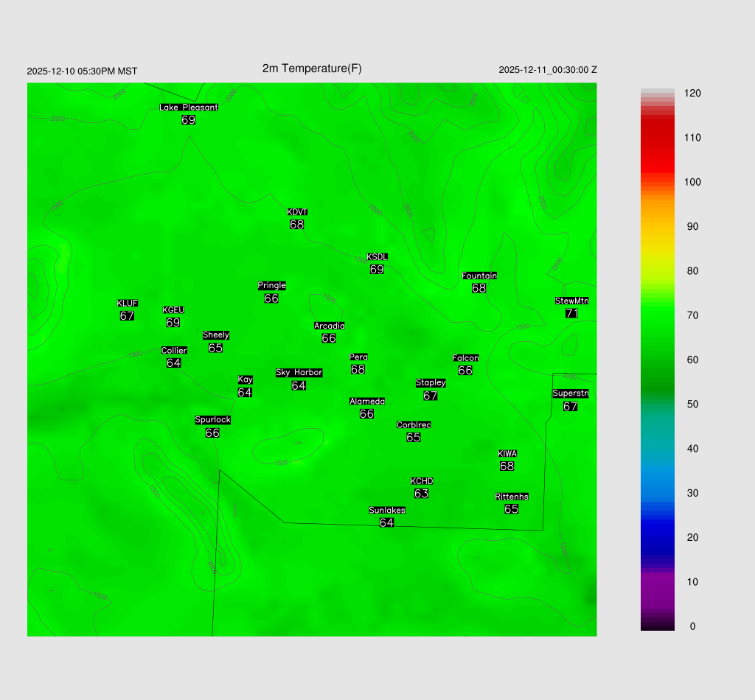Click the red 110 region of colorbar
755x700 pixels.
click(x=658, y=138)
